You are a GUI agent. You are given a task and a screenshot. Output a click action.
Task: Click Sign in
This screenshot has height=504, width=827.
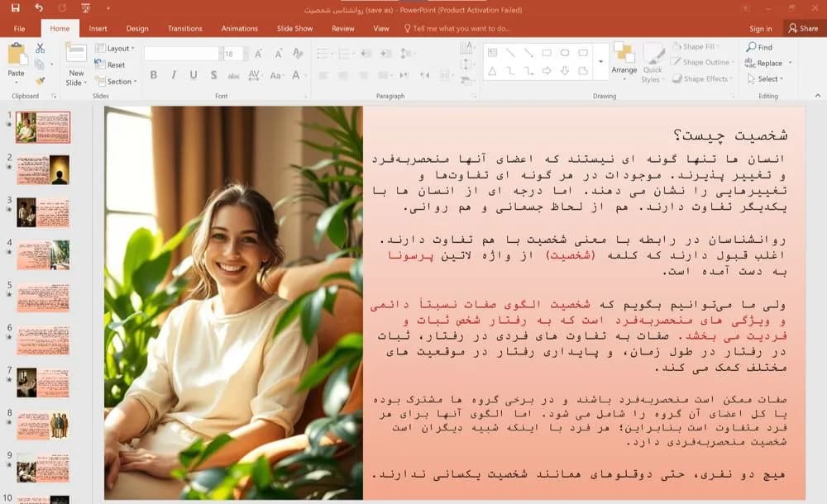[761, 28]
